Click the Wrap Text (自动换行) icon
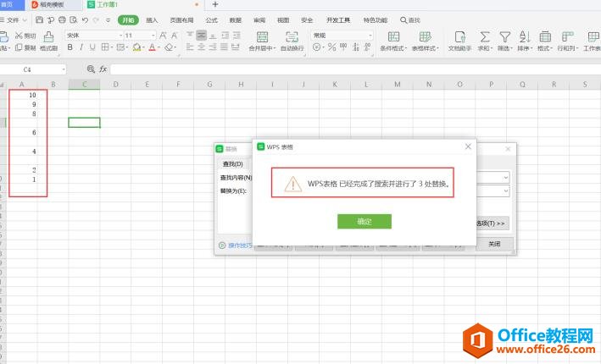 point(292,37)
